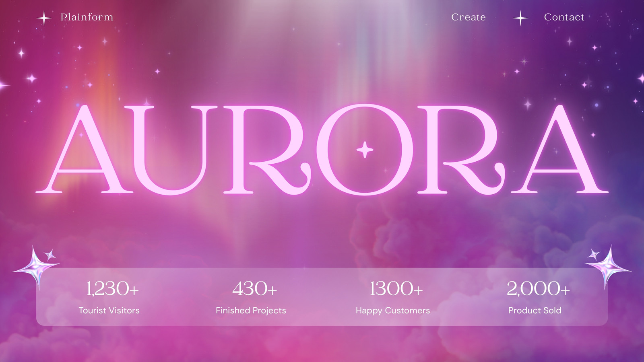Select the 430+ statistic number

tap(254, 288)
